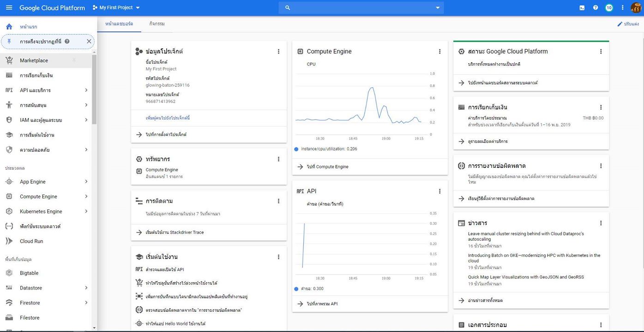Open the top bar three-dot settings menu
Screen dimensions: 644x332
[622, 8]
